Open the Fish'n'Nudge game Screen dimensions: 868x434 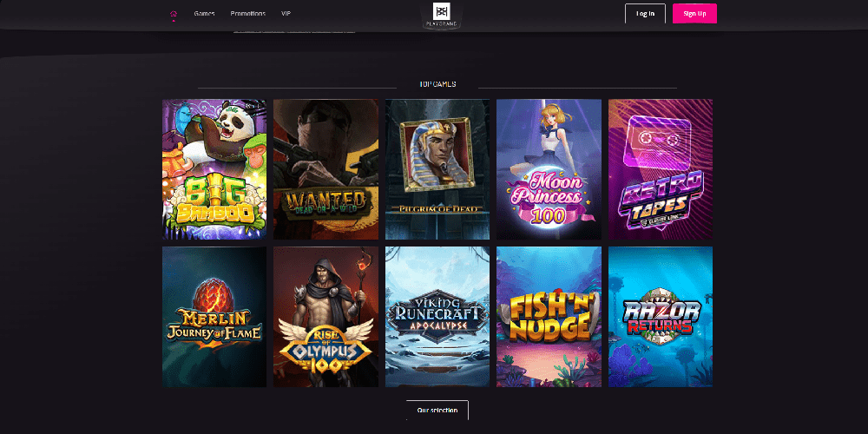pyautogui.click(x=549, y=317)
